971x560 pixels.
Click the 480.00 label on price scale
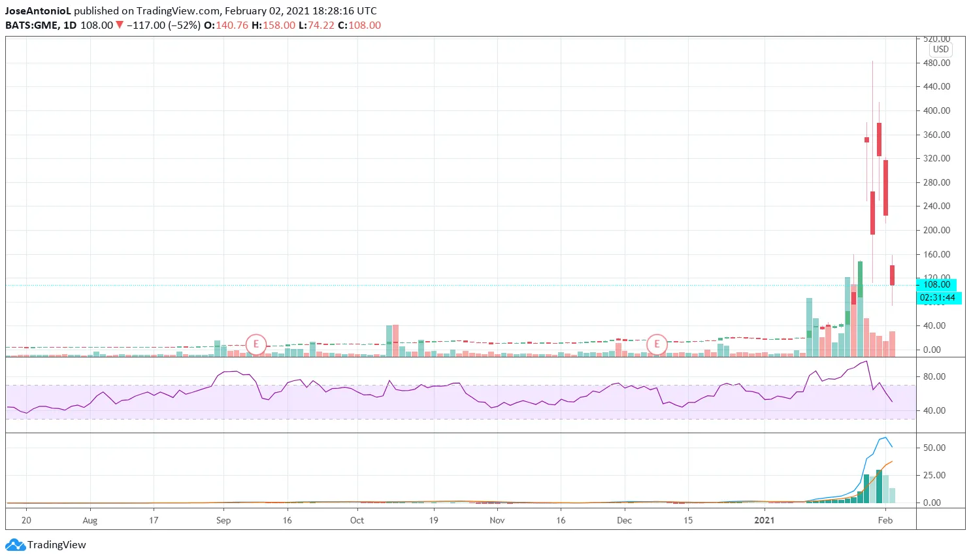click(x=936, y=63)
